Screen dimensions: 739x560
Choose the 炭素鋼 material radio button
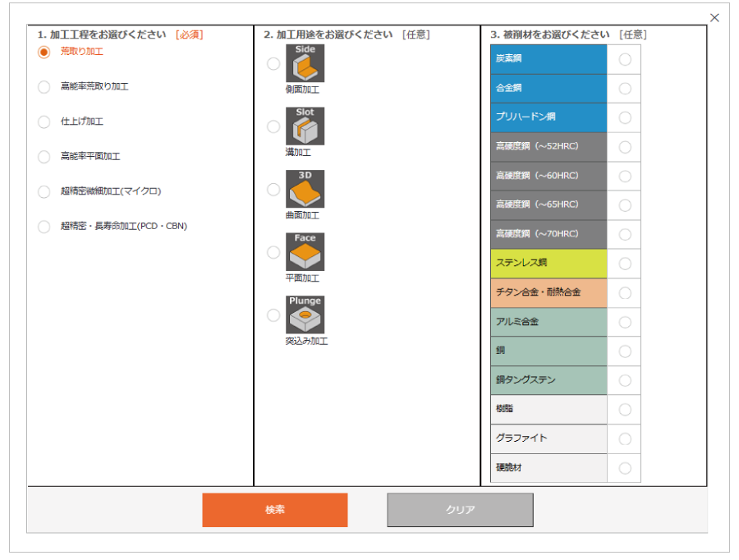625,59
